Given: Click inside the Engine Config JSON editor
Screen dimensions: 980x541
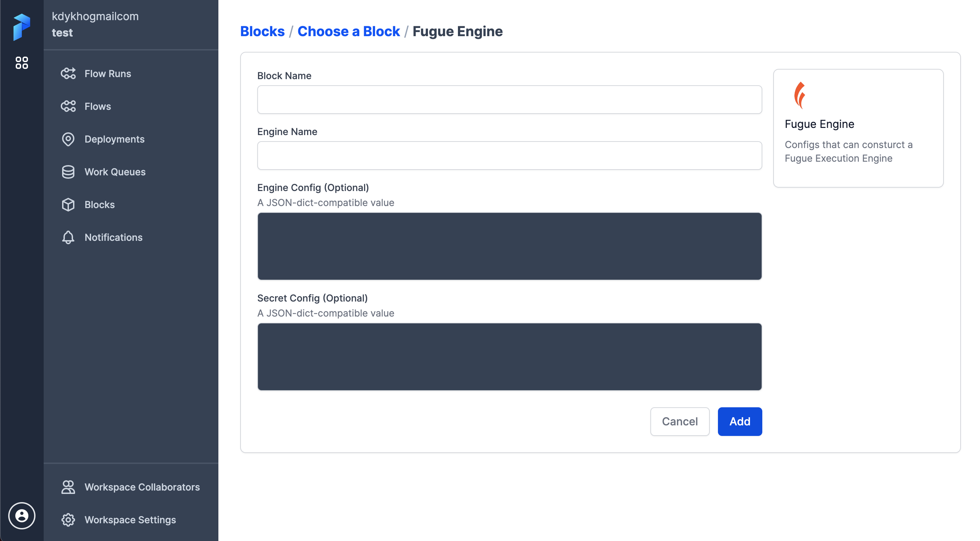Looking at the screenshot, I should tap(509, 246).
